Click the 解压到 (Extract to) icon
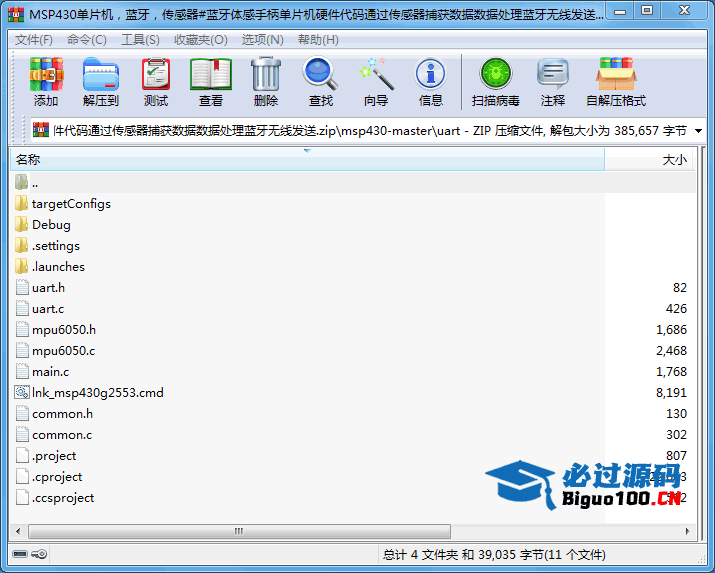The height and width of the screenshot is (573, 715). click(100, 80)
